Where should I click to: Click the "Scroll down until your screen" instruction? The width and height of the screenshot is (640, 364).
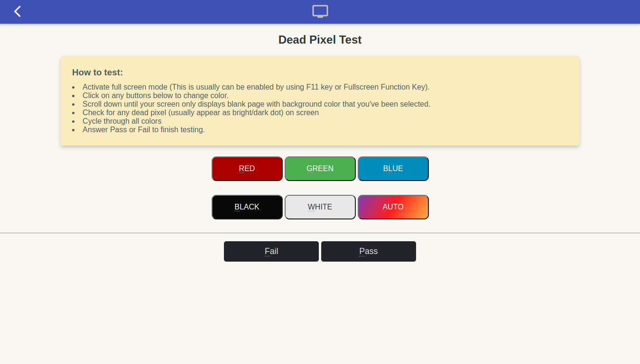click(x=256, y=104)
